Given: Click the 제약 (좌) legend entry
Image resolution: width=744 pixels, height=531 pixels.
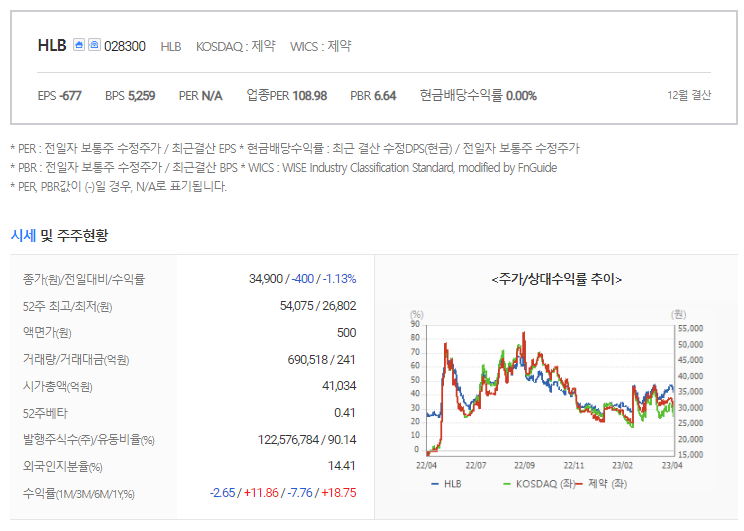Looking at the screenshot, I should coord(602,484).
